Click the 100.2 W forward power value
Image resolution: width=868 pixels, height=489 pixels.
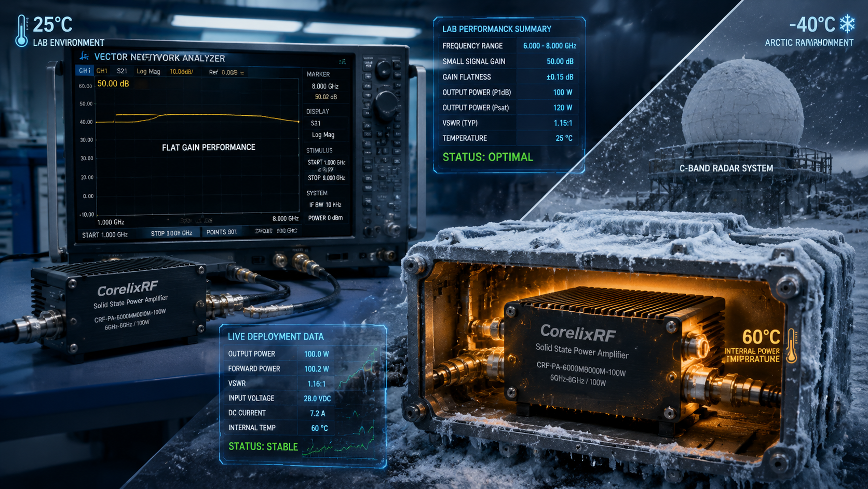click(x=316, y=369)
